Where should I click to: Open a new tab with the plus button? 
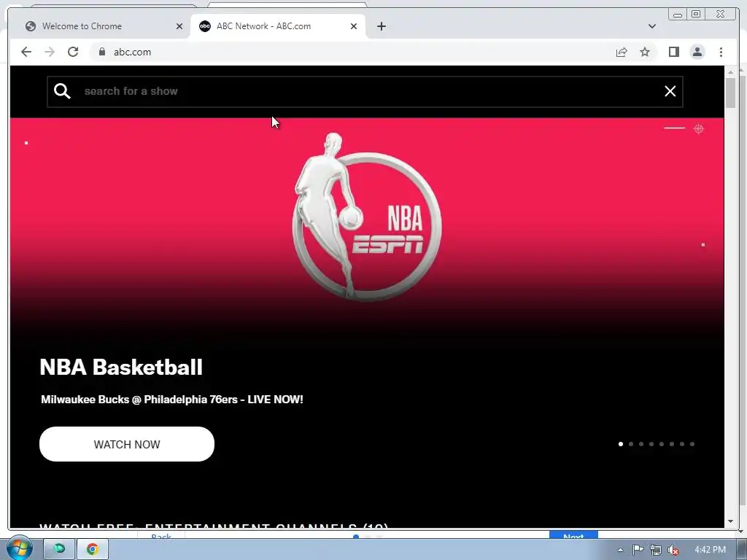click(x=381, y=26)
